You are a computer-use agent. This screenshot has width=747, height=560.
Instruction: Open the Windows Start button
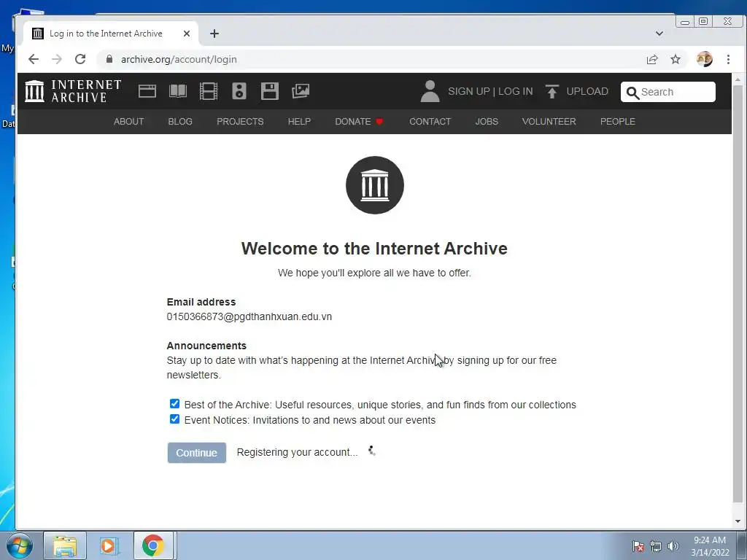pos(19,545)
